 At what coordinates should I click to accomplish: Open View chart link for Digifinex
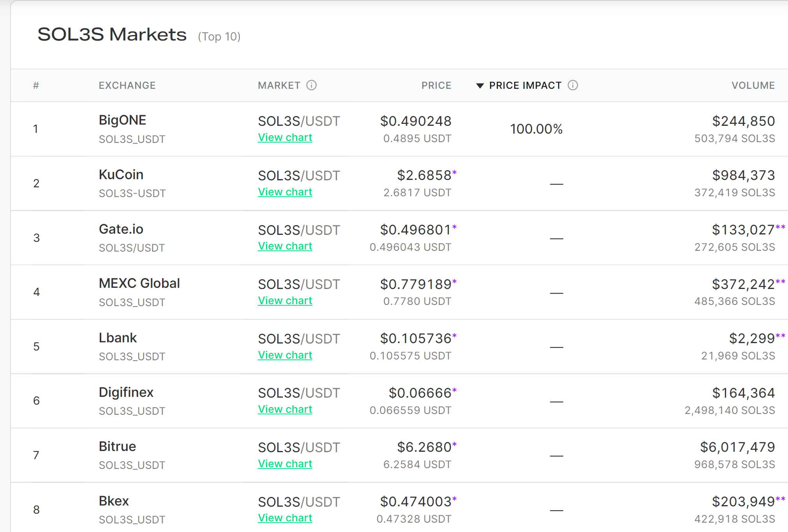pyautogui.click(x=285, y=409)
